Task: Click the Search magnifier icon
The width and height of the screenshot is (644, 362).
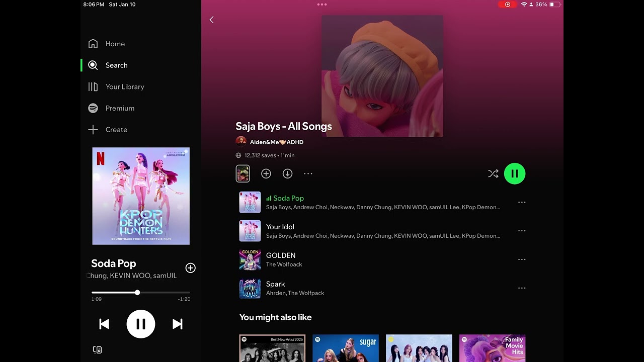Action: [x=93, y=65]
